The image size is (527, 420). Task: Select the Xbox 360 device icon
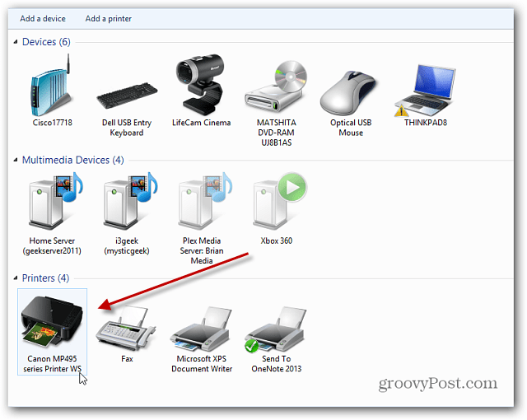click(x=279, y=201)
